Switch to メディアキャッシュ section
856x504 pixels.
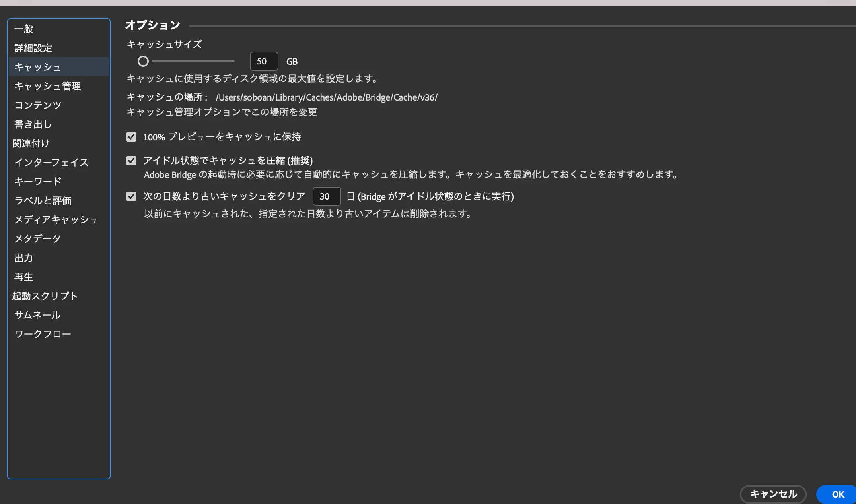[x=56, y=220]
